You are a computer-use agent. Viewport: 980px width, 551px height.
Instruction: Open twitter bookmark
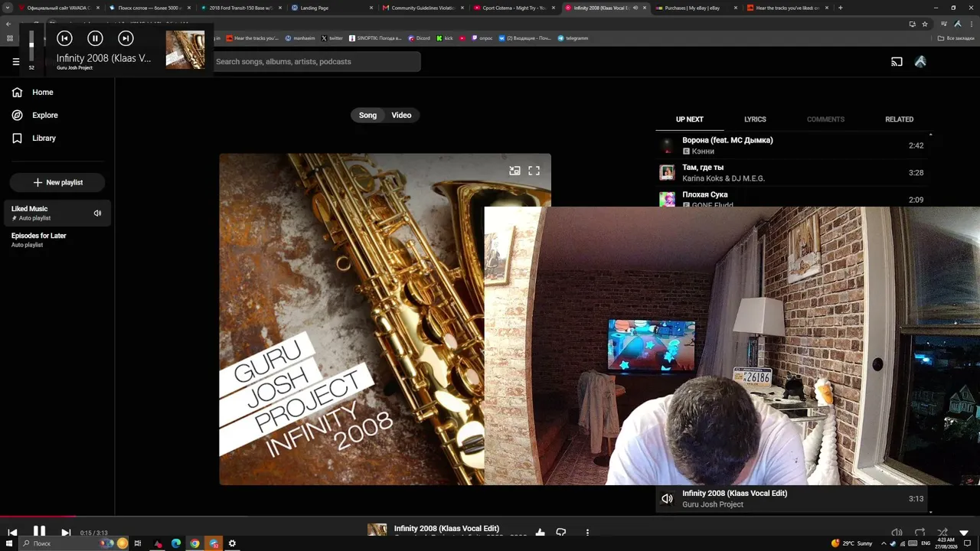click(x=332, y=38)
